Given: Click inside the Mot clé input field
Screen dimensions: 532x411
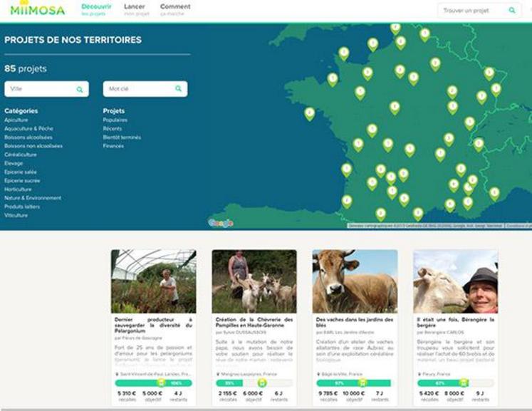Looking at the screenshot, I should [139, 89].
